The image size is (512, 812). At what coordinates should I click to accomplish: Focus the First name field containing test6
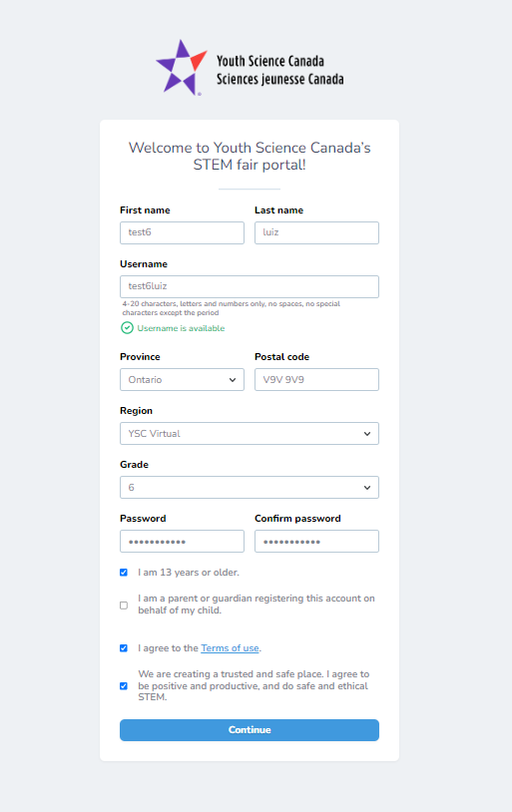click(182, 232)
